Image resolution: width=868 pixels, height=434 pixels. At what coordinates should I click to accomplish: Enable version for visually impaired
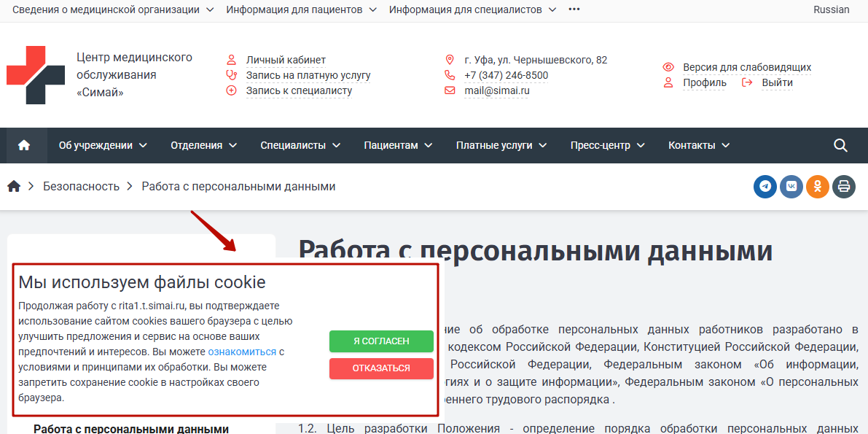click(x=746, y=67)
